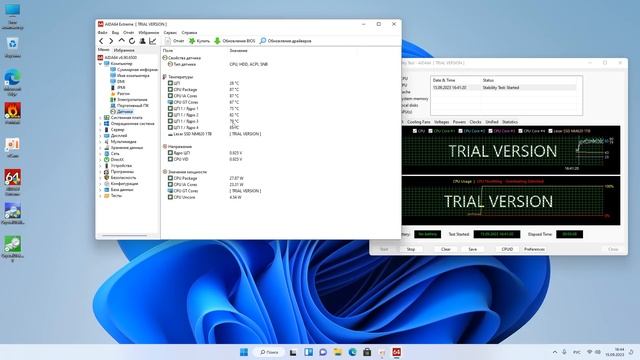Viewport: 640px width, 360px height.
Task: Select the IPMI tree item
Action: pyautogui.click(x=118, y=87)
